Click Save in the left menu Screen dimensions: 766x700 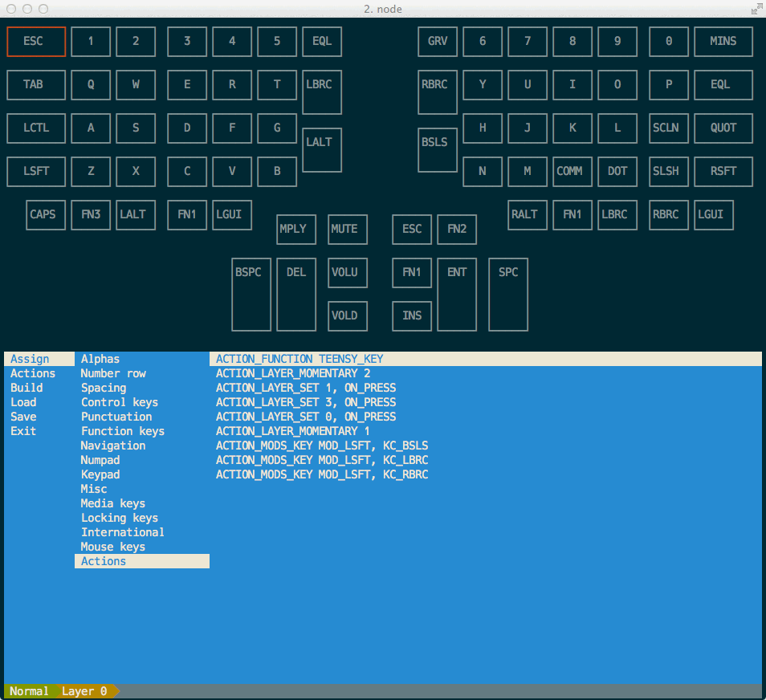pos(23,417)
